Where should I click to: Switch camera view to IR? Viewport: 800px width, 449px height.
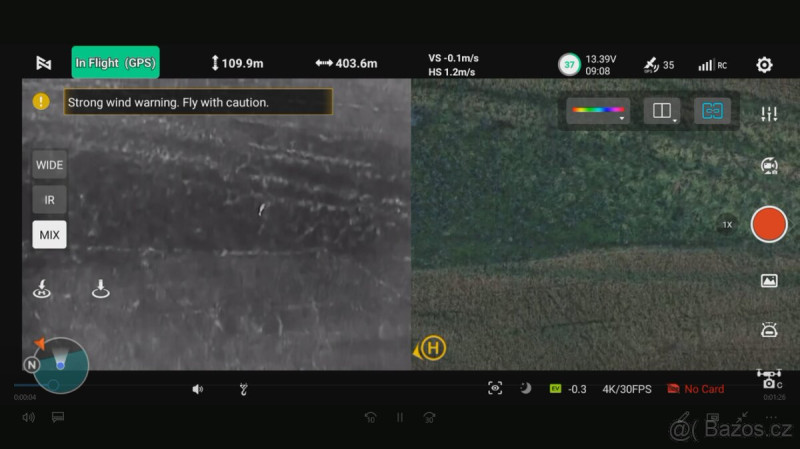pyautogui.click(x=49, y=199)
